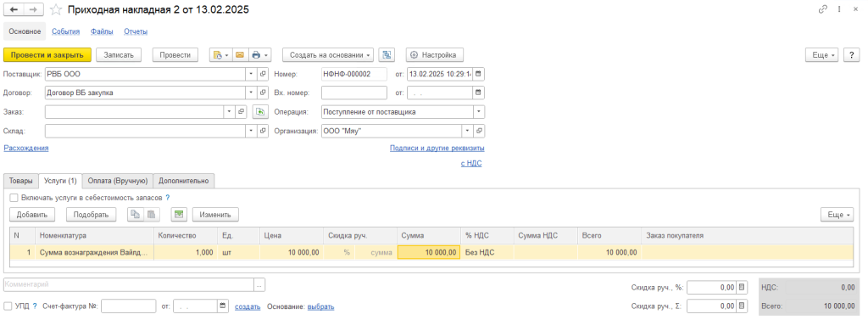Screen dimensions: 868x320
Task: Open the three-dot menu in title bar
Action: (840, 9)
